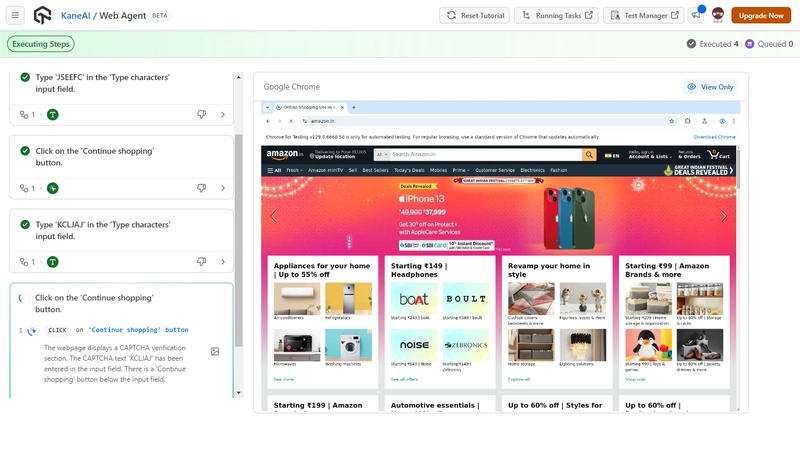This screenshot has height=449, width=800.
Task: Open the 'All' search category dropdown
Action: click(x=382, y=154)
